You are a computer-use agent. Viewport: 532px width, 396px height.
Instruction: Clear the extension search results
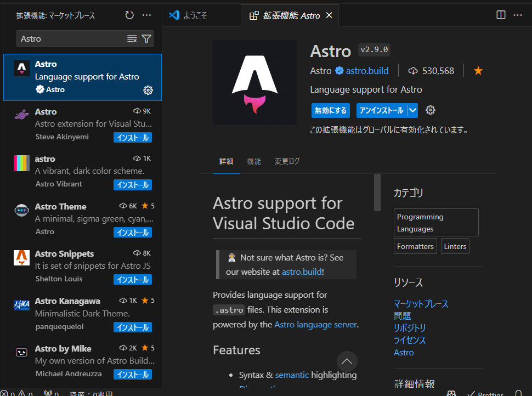(132, 38)
